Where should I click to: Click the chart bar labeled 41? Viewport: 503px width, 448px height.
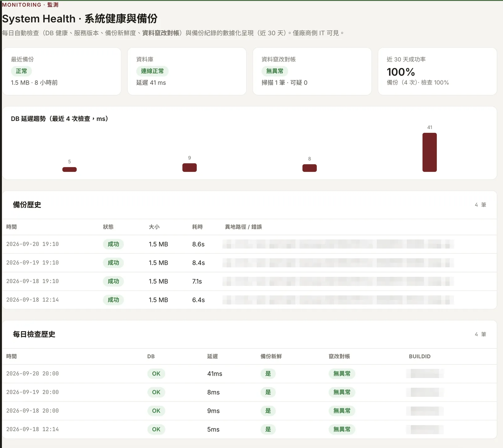click(x=429, y=152)
